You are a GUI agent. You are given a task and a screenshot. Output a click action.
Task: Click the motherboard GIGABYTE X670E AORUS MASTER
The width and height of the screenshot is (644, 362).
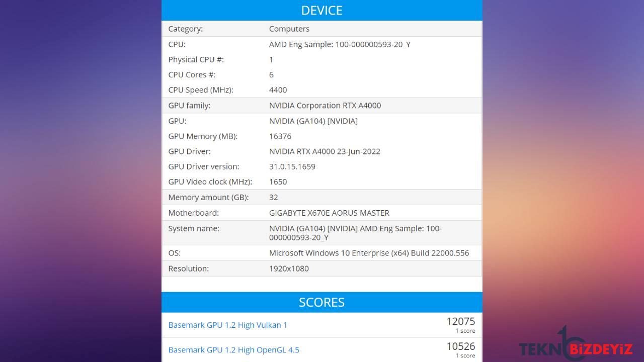tap(329, 213)
